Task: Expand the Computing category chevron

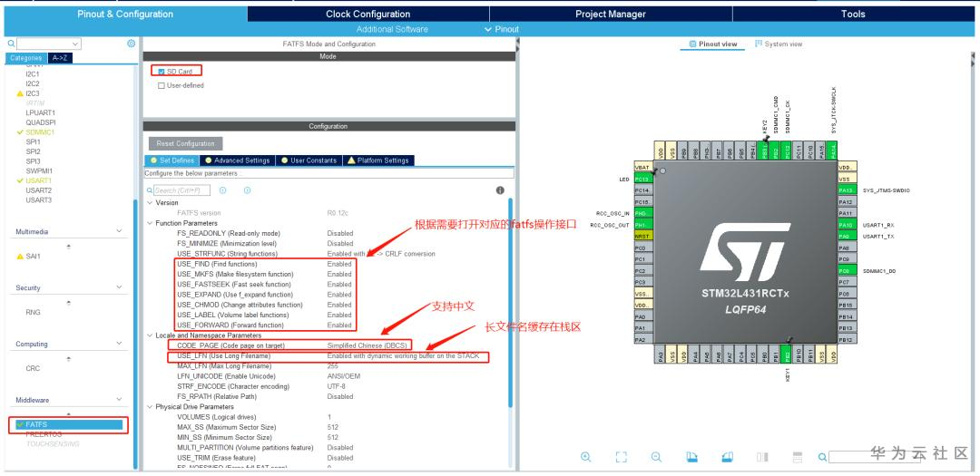Action: (x=120, y=344)
